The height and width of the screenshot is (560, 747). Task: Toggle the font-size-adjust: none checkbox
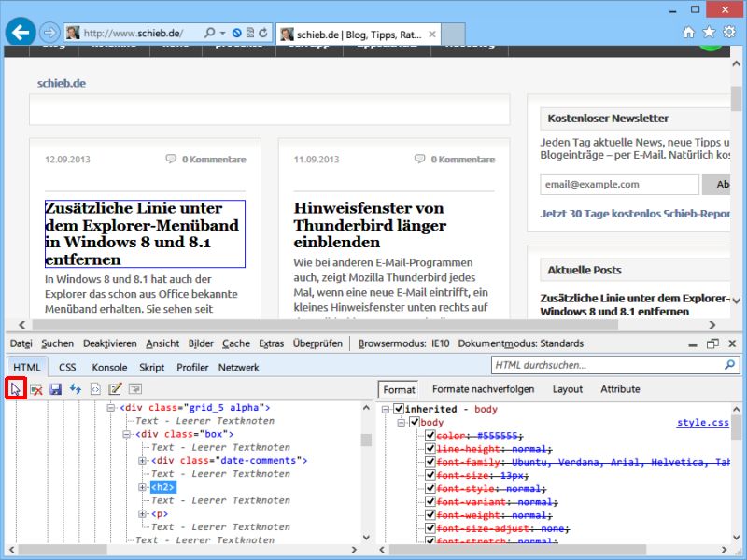click(430, 528)
